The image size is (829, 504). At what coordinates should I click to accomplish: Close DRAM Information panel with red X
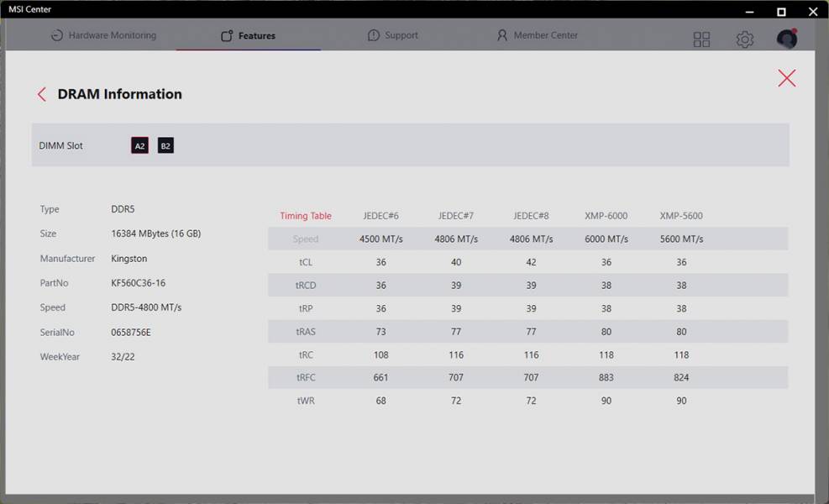(787, 78)
